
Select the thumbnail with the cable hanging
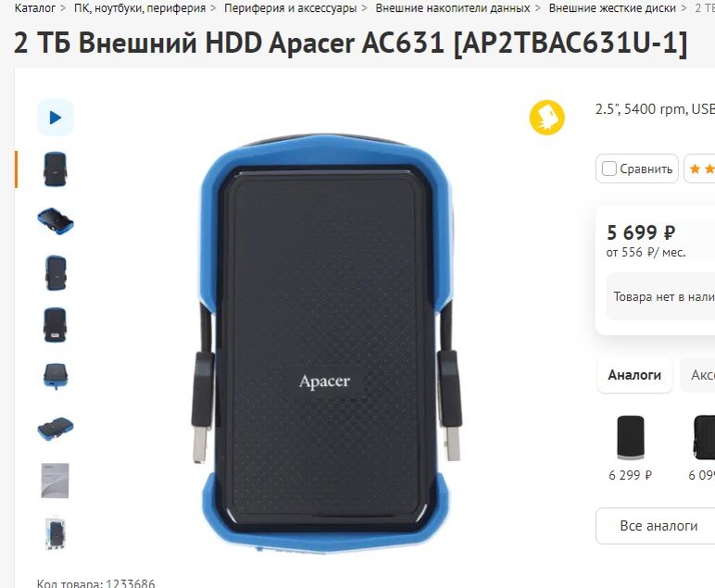(56, 377)
